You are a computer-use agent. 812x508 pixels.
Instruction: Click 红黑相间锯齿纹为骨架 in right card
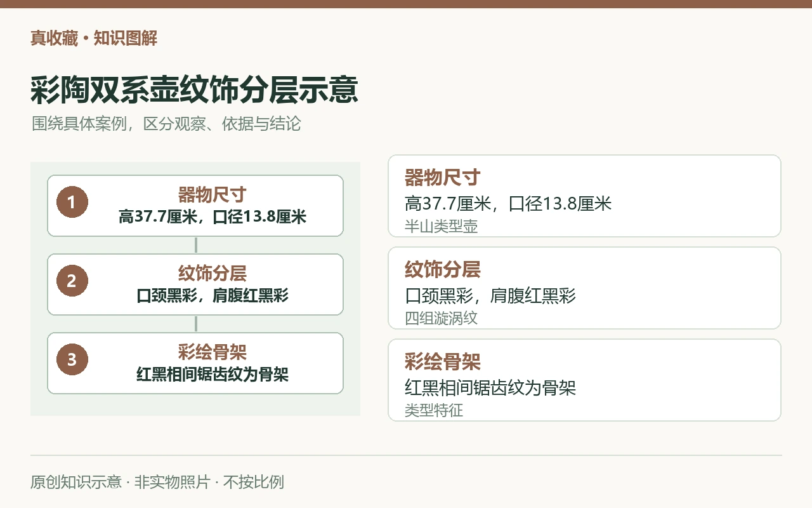pos(490,388)
